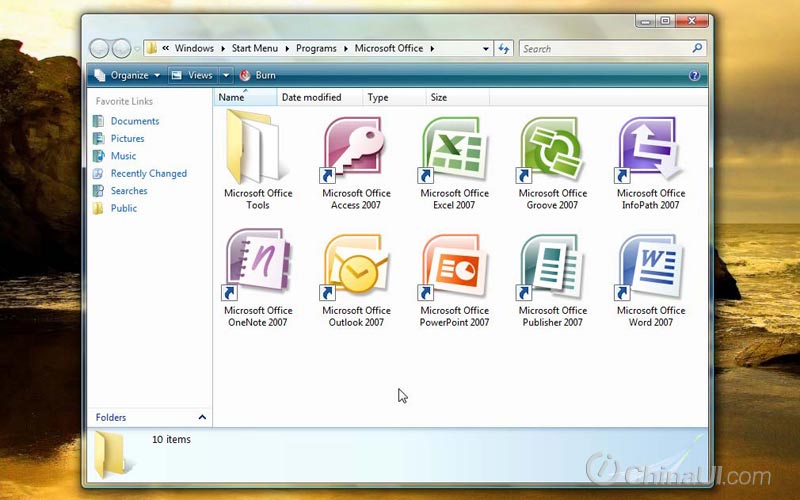Open the Organize dropdown menu
The image size is (800, 500).
pos(128,76)
